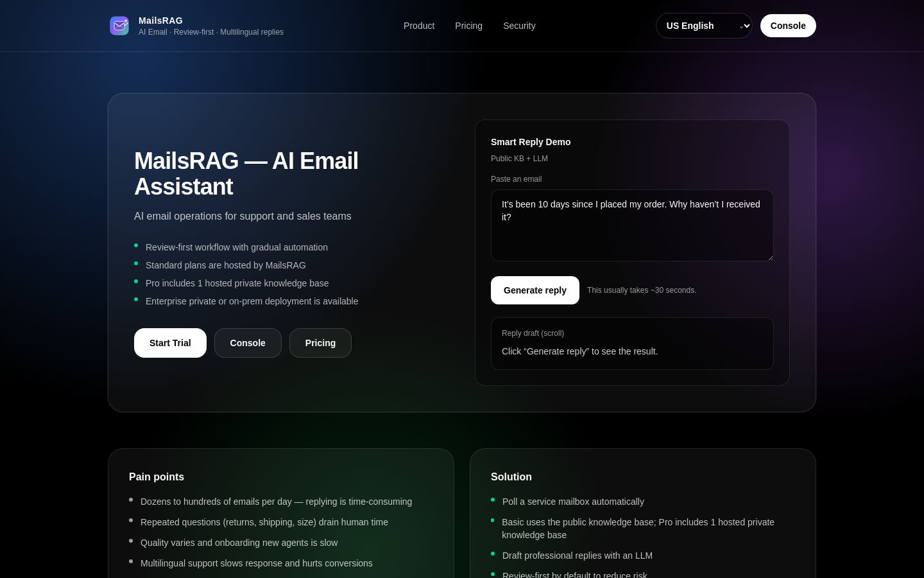Generate a reply in the Smart Reply Demo
This screenshot has width=924, height=578.
pos(535,290)
